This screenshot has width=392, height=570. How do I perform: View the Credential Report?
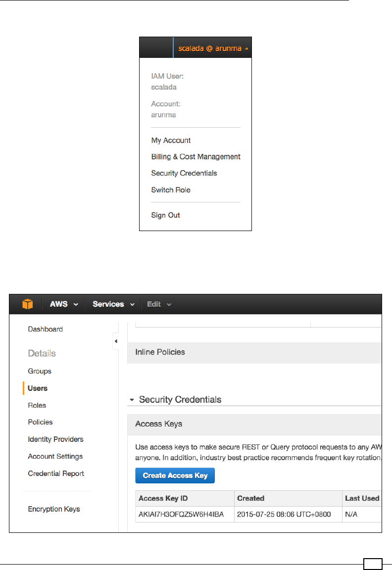[x=56, y=474]
